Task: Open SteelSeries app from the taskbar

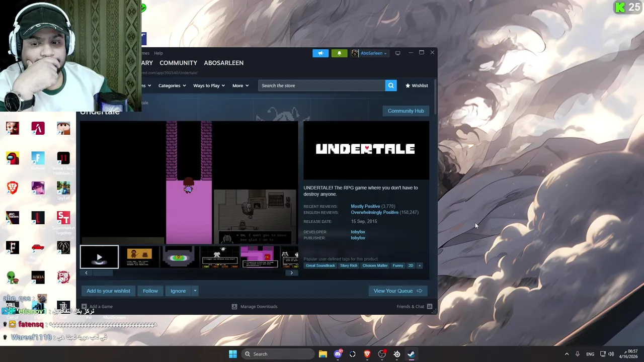Action: 397,354
